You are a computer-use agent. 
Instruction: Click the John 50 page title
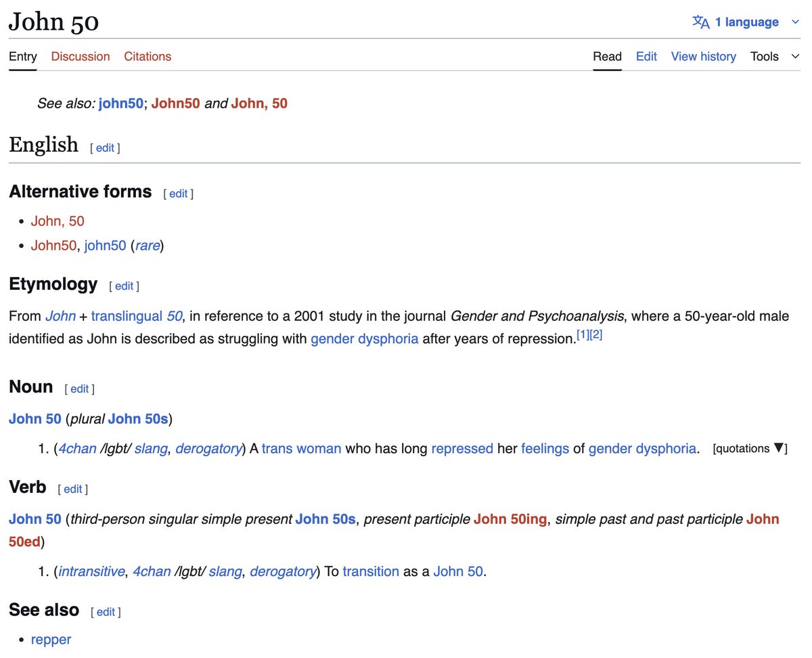(x=54, y=22)
